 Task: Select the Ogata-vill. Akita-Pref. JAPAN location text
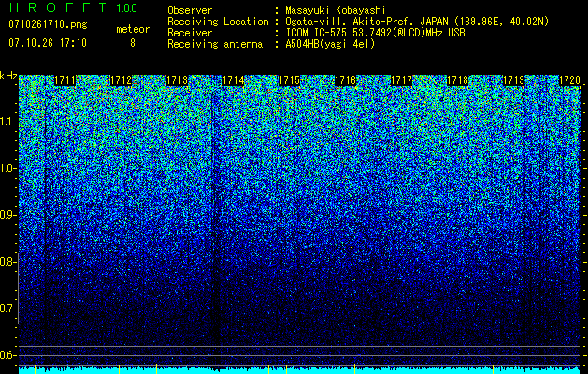pyautogui.click(x=417, y=22)
